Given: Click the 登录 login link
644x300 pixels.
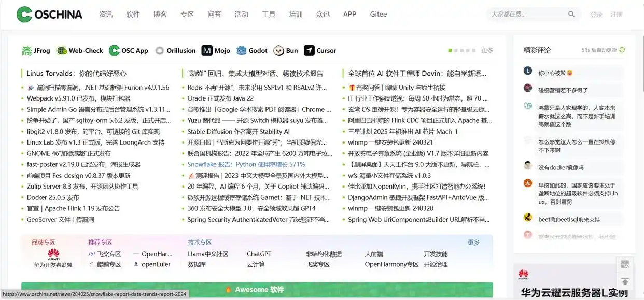Looking at the screenshot, I should click(x=596, y=15).
